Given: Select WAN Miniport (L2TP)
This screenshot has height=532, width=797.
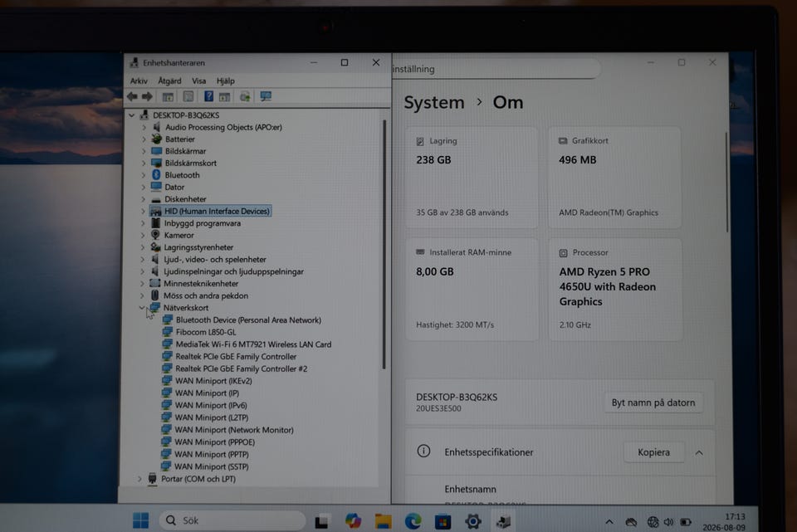Looking at the screenshot, I should tap(212, 417).
